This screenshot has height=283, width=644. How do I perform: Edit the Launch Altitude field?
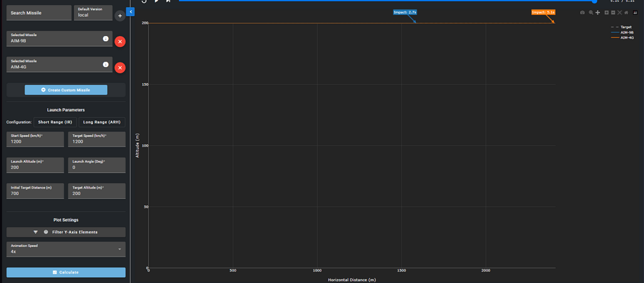pos(35,165)
